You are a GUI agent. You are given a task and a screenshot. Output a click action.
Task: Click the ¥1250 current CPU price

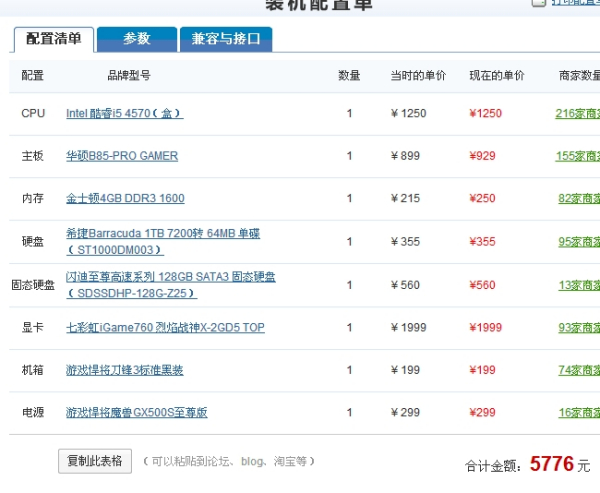[485, 113]
